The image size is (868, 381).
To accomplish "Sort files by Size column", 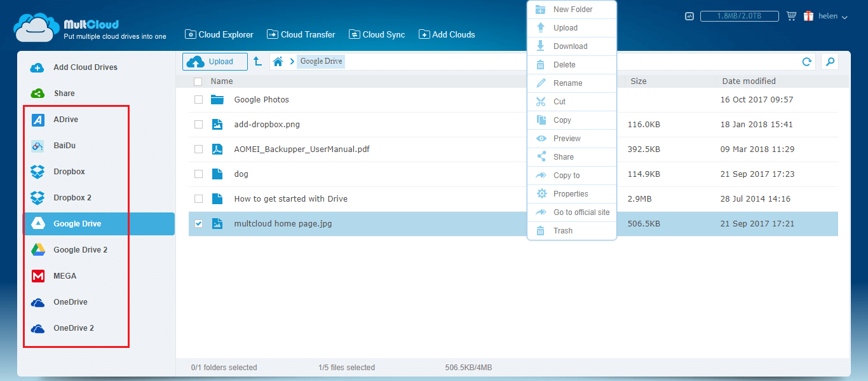I will [x=639, y=81].
